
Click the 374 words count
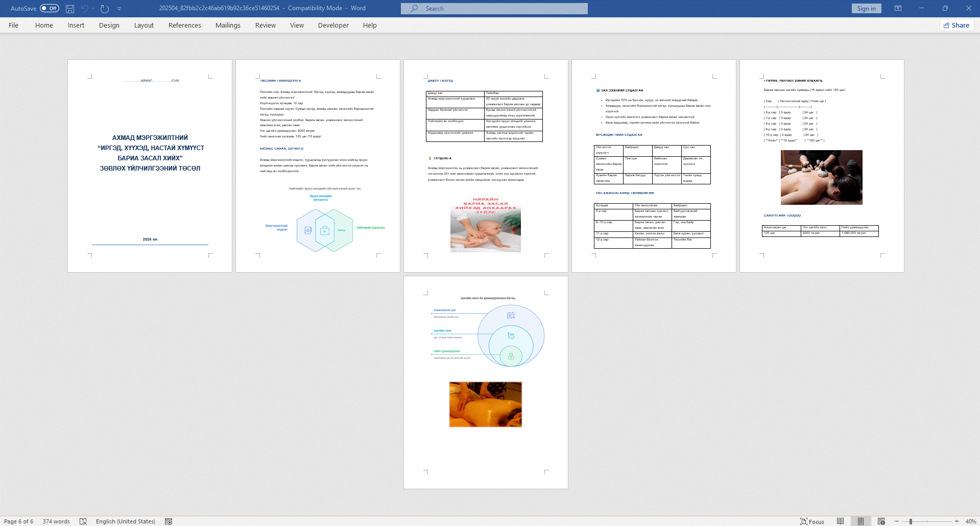pos(56,521)
